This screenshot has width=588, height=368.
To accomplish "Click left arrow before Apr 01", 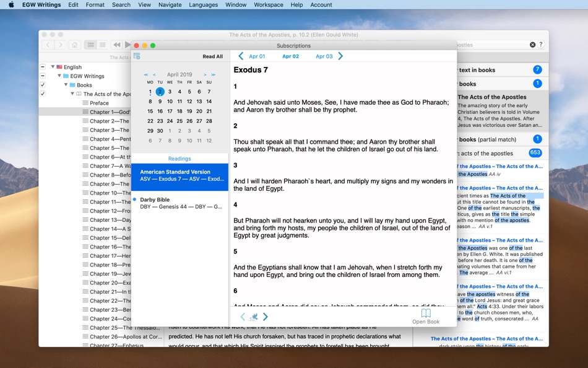I will tap(241, 56).
